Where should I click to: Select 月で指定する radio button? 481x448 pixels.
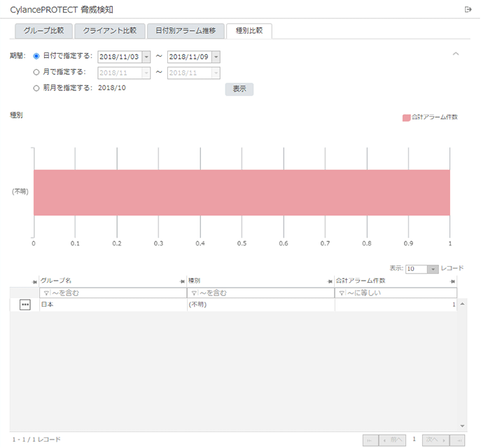tap(36, 72)
